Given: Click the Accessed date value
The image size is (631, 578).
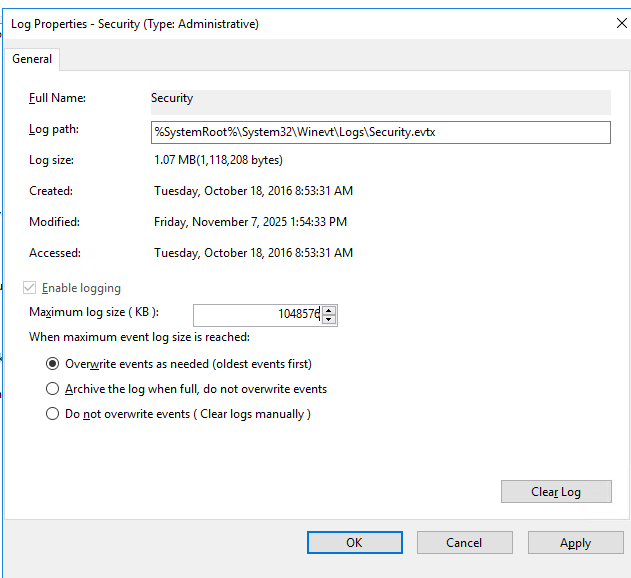Looking at the screenshot, I should pos(253,253).
